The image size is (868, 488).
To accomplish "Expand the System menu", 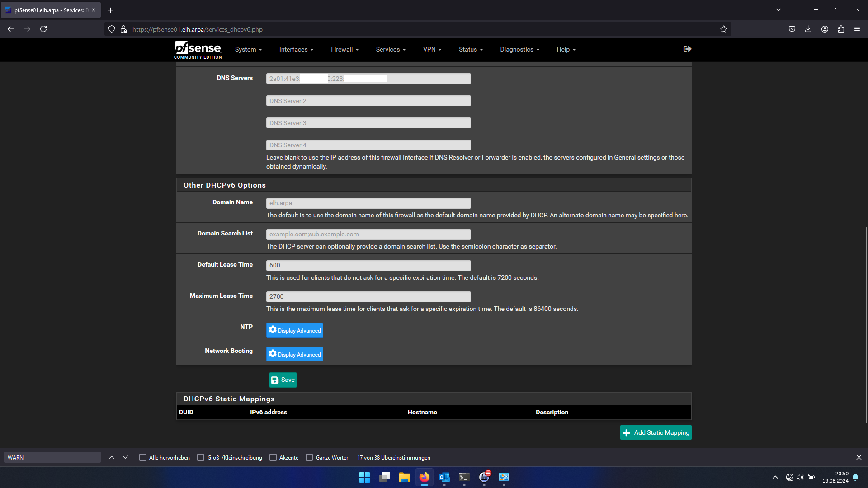I will (248, 49).
